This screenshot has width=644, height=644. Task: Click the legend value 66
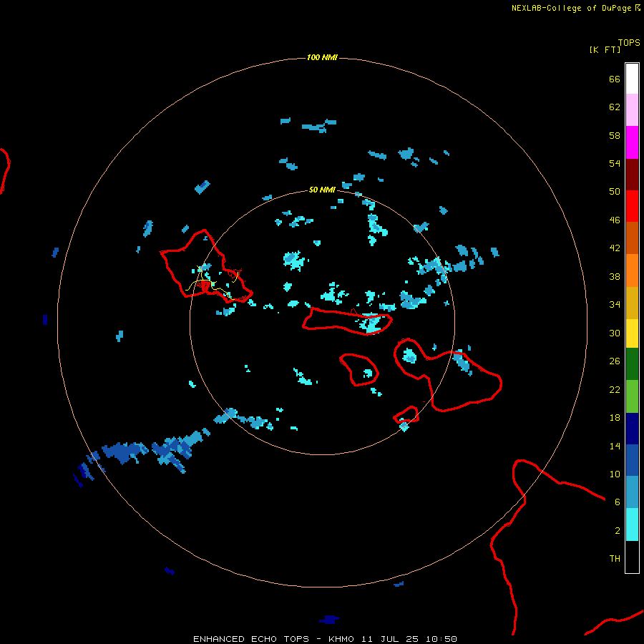615,79
